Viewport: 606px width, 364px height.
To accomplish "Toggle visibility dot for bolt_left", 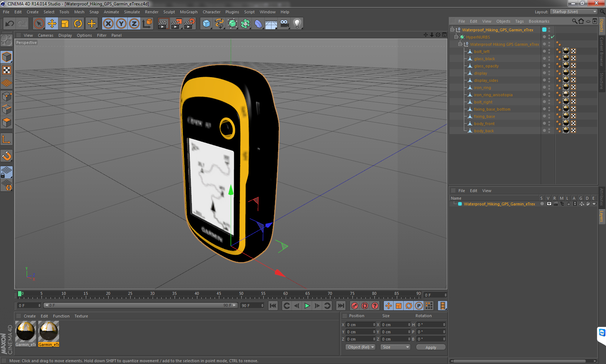I will pyautogui.click(x=544, y=51).
